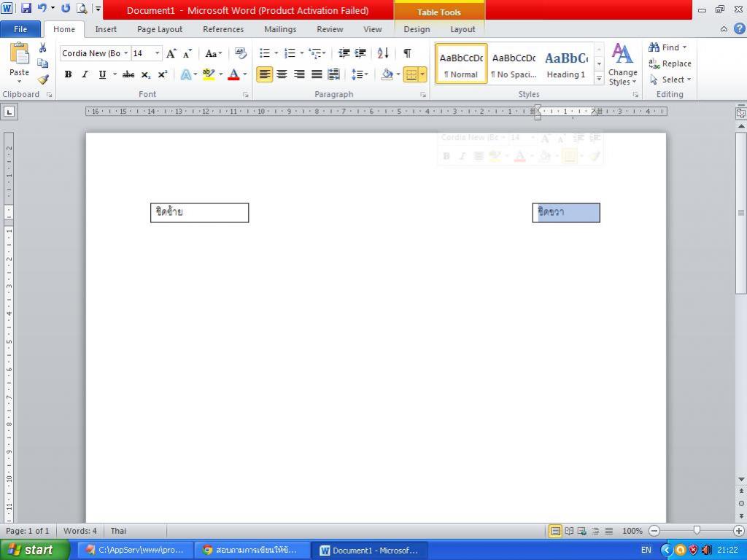This screenshot has height=560, width=747.
Task: Click the Redo icon in quick access toolbar
Action: click(x=66, y=8)
